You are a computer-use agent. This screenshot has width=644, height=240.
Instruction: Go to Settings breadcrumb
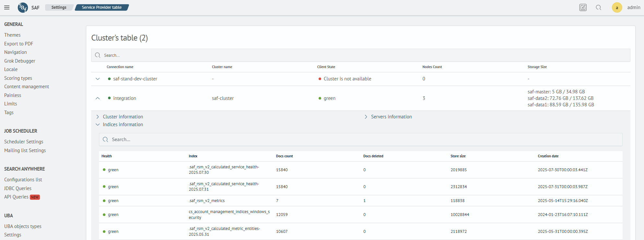click(x=59, y=7)
